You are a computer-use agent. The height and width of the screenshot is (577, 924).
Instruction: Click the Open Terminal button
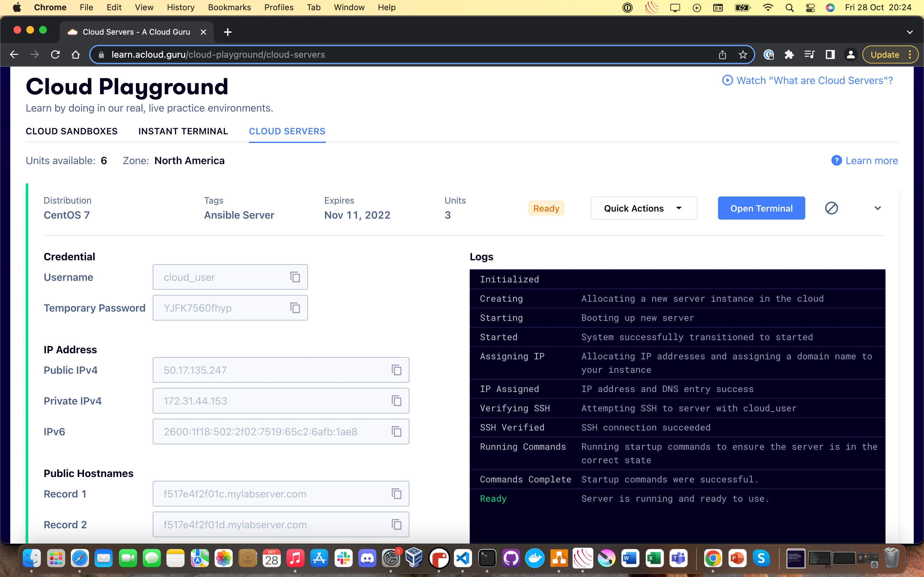761,208
